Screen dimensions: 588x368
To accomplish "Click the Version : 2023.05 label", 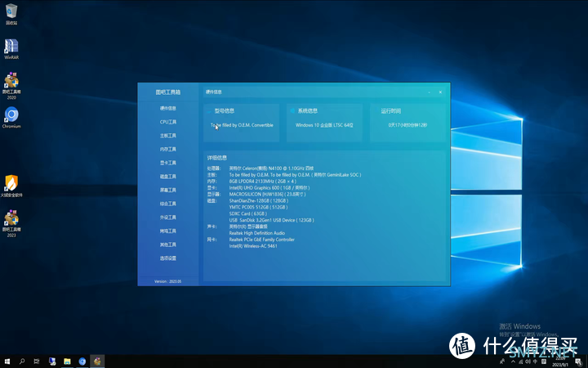I will [x=167, y=281].
